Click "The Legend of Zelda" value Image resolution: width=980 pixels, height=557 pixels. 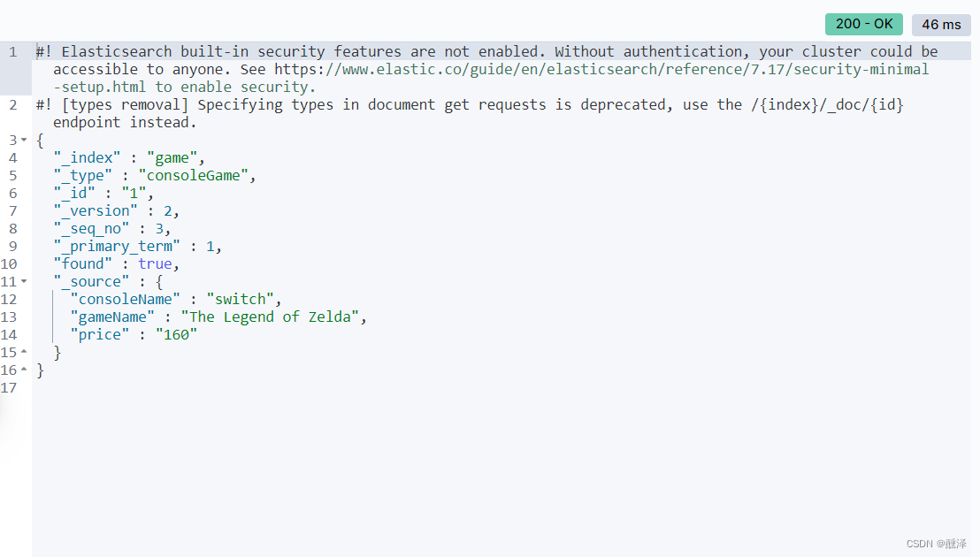270,317
